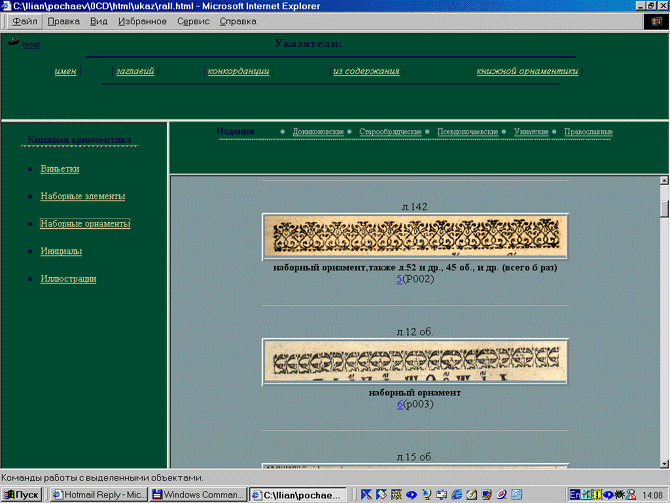
Task: Open the Пуск start menu
Action: (x=22, y=494)
